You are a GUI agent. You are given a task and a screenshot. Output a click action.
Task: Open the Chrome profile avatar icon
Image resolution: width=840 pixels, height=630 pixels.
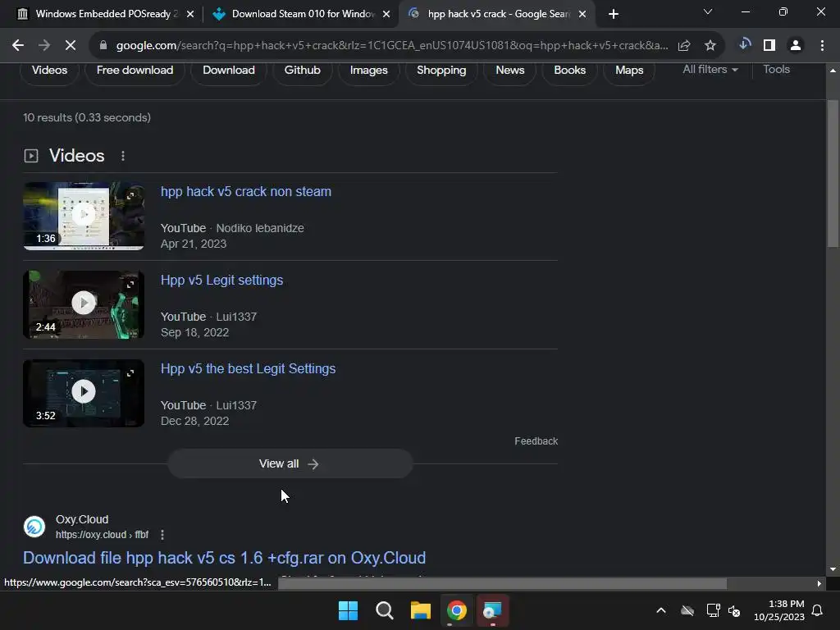pos(796,46)
